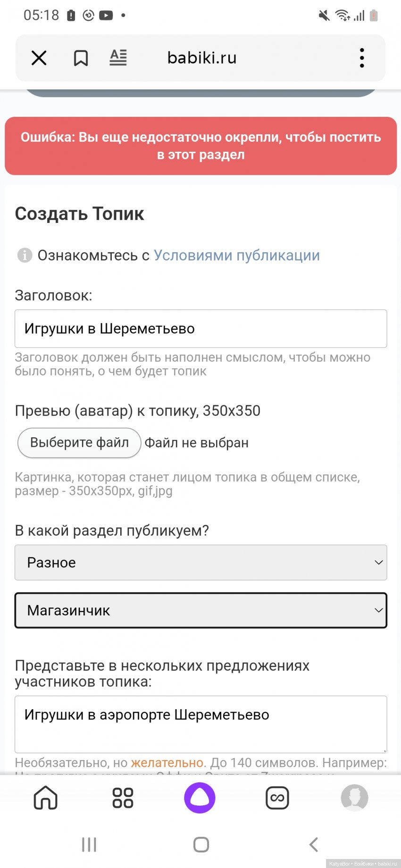Click the info icon next to publication terms
401x868 pixels.
click(x=24, y=255)
